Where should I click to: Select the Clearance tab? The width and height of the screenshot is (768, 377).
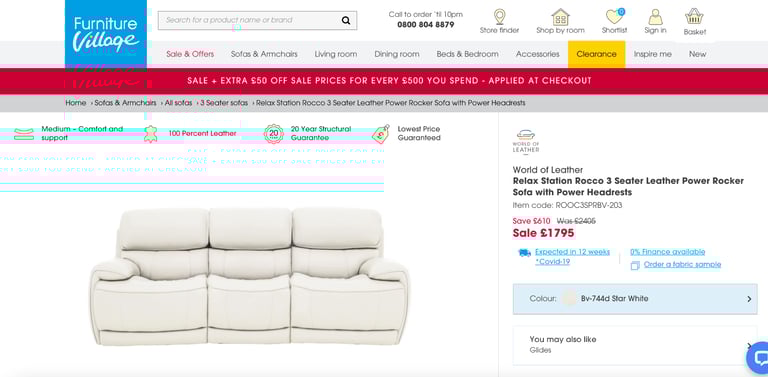(x=596, y=54)
